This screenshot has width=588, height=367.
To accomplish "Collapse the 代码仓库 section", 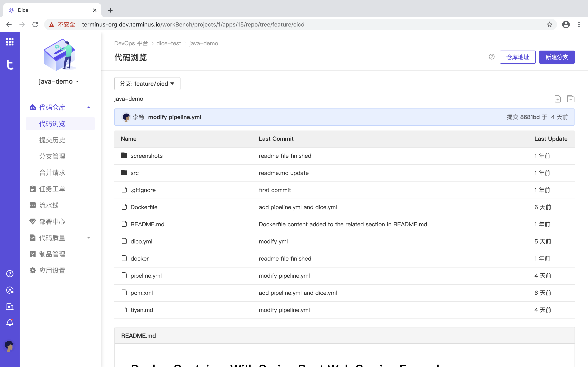I will click(88, 107).
